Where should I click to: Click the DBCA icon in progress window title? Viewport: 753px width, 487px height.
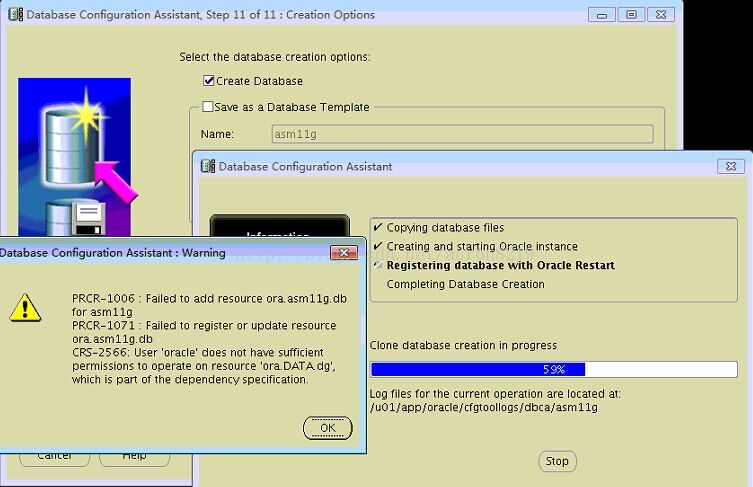[x=208, y=166]
